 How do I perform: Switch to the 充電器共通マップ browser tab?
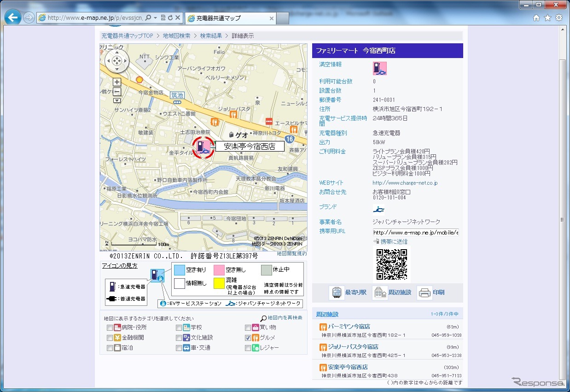click(x=230, y=18)
